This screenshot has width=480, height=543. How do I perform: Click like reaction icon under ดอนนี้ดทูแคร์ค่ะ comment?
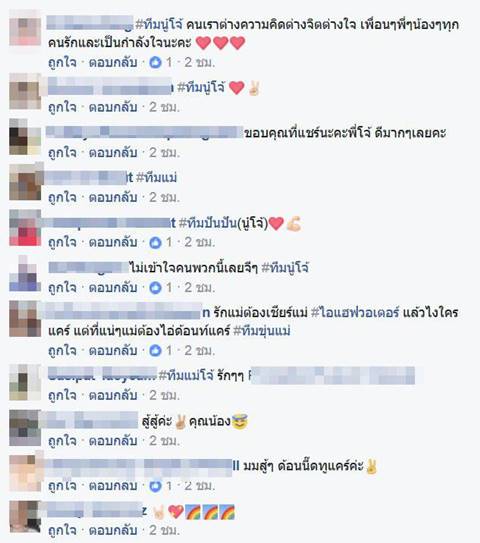click(155, 486)
